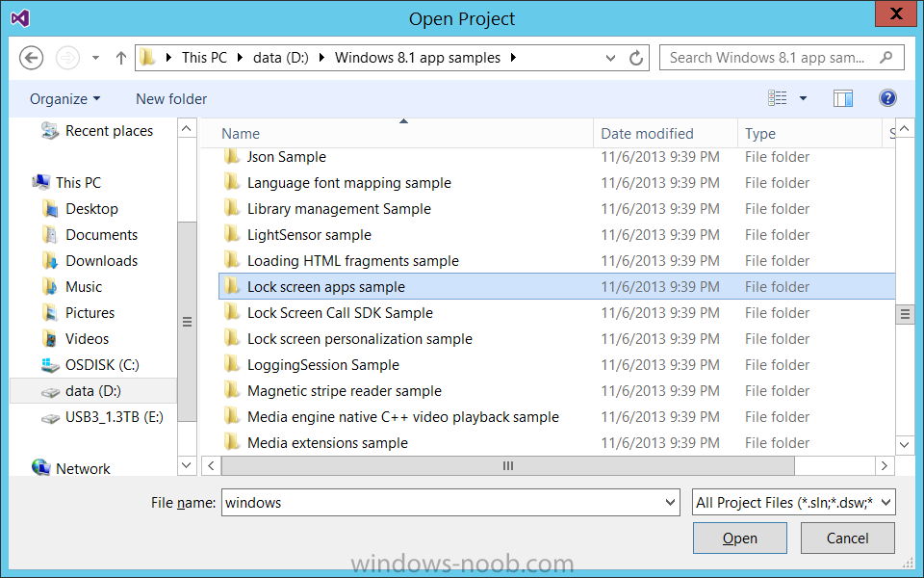Click the Visual Studio logo icon
The image size is (924, 578).
[x=20, y=18]
